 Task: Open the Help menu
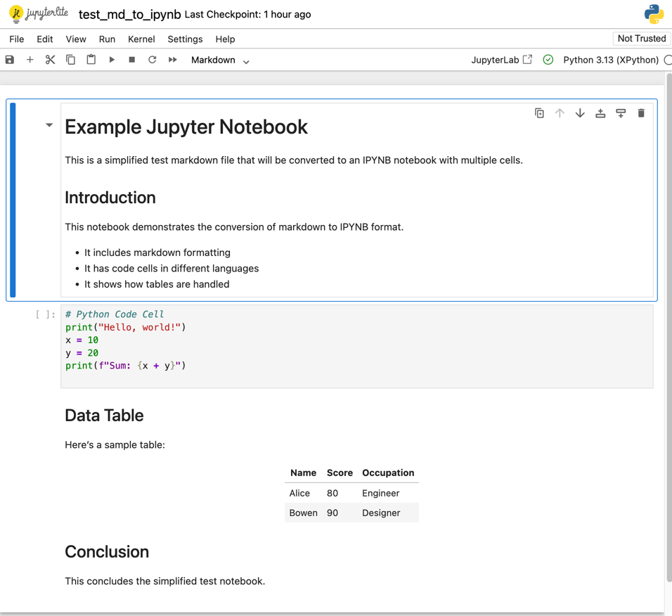tap(225, 39)
